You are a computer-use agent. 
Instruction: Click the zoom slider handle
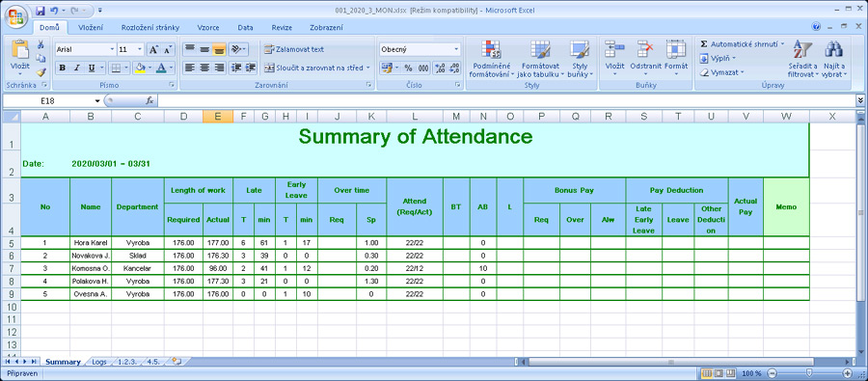[809, 373]
